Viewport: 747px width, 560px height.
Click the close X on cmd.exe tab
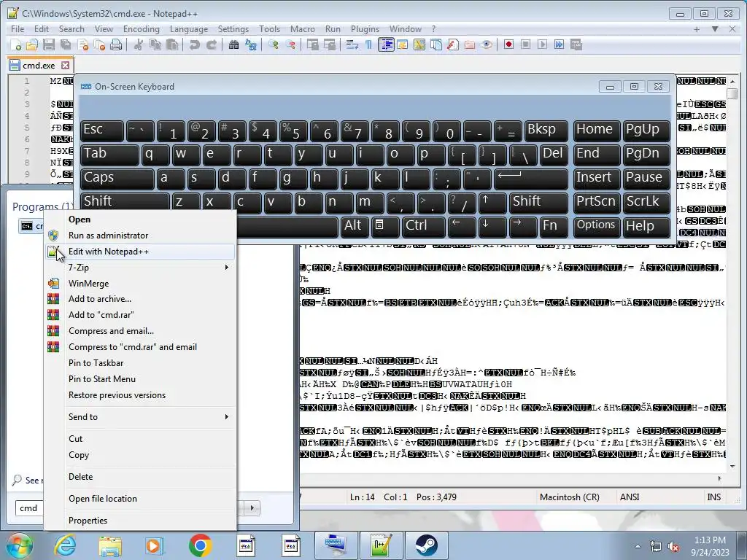point(65,65)
